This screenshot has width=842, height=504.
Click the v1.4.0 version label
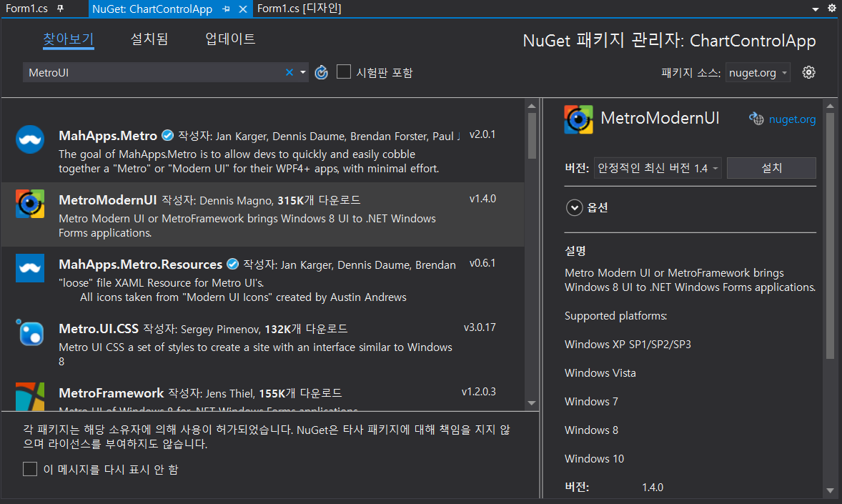[482, 199]
